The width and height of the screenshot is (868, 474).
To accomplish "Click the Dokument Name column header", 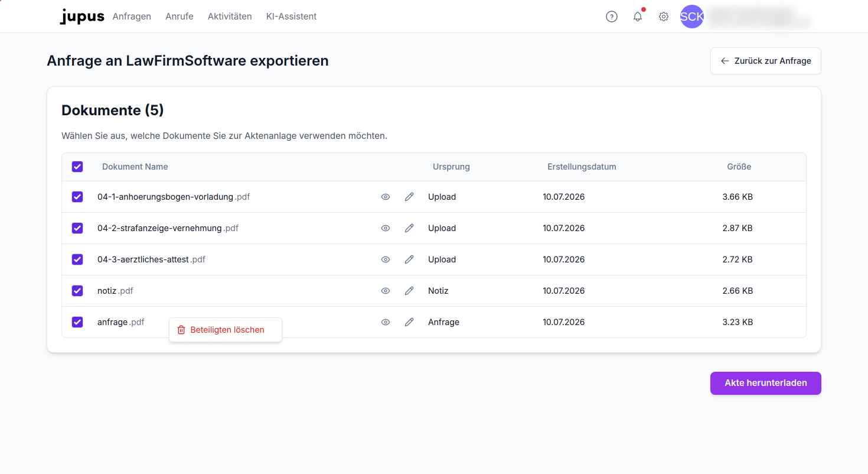I will tap(135, 167).
